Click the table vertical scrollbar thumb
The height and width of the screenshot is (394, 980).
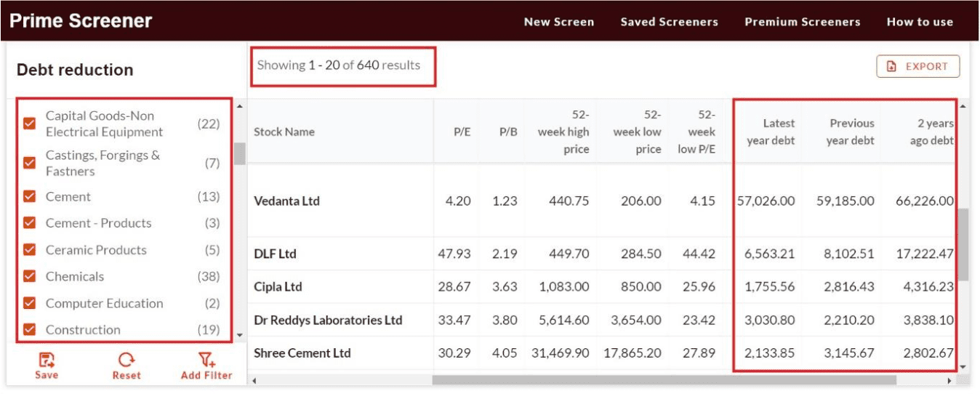(x=964, y=244)
